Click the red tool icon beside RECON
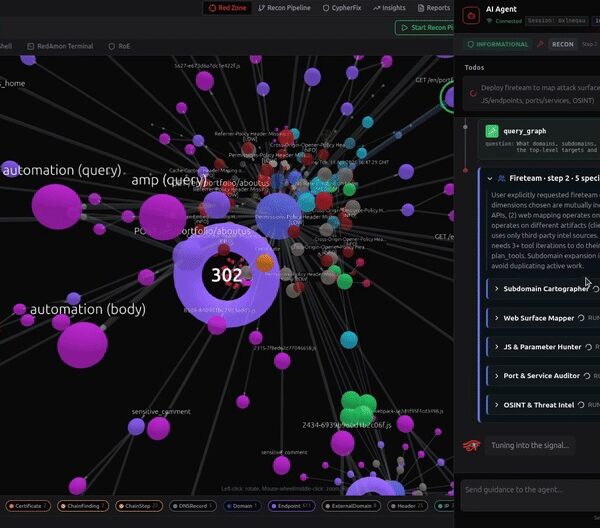 click(x=540, y=44)
